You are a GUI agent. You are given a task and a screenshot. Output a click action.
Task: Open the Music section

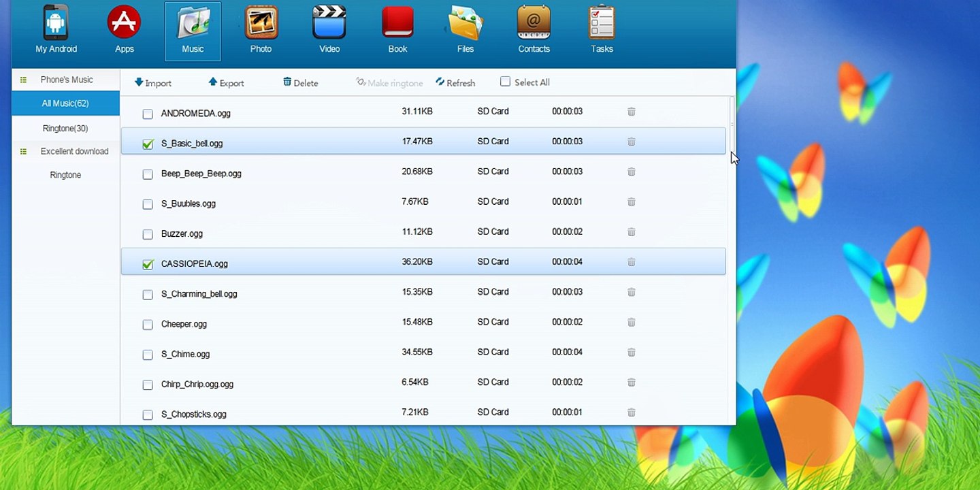click(193, 31)
